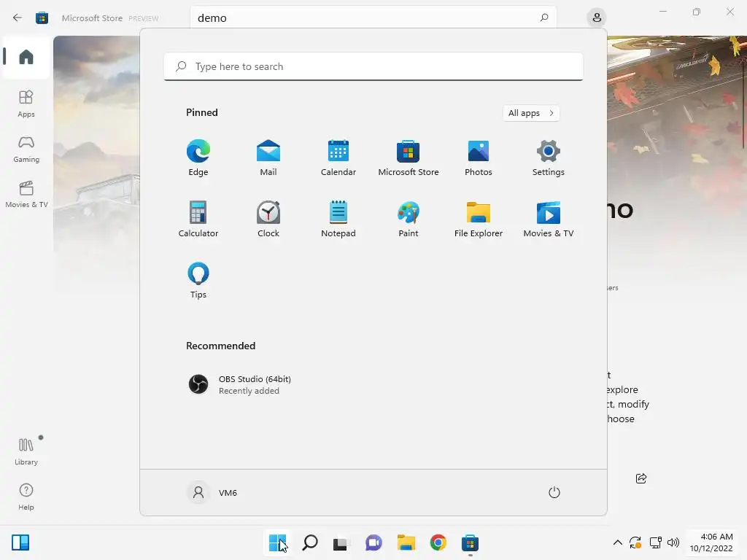This screenshot has height=560, width=747.
Task: Open Settings from Start menu
Action: click(549, 157)
